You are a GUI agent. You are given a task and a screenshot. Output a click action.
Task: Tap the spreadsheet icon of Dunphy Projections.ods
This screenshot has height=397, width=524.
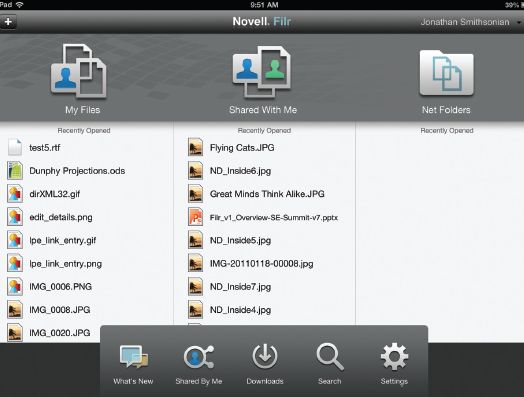15,170
